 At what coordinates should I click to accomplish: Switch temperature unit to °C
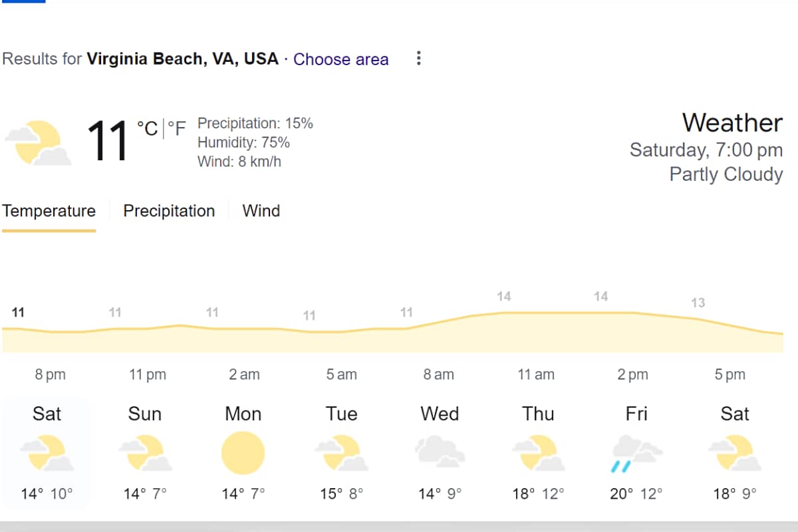pyautogui.click(x=147, y=127)
